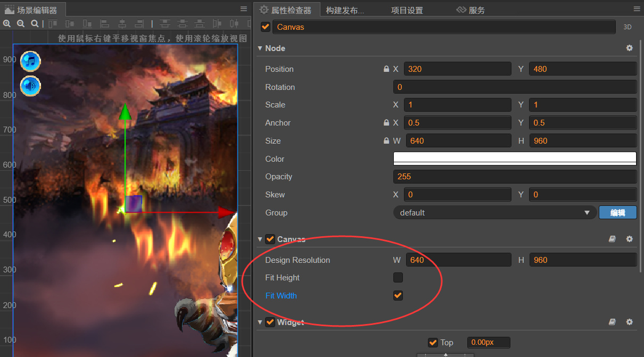This screenshot has height=357, width=644.
Task: Click the Fit Width property label
Action: 281,295
